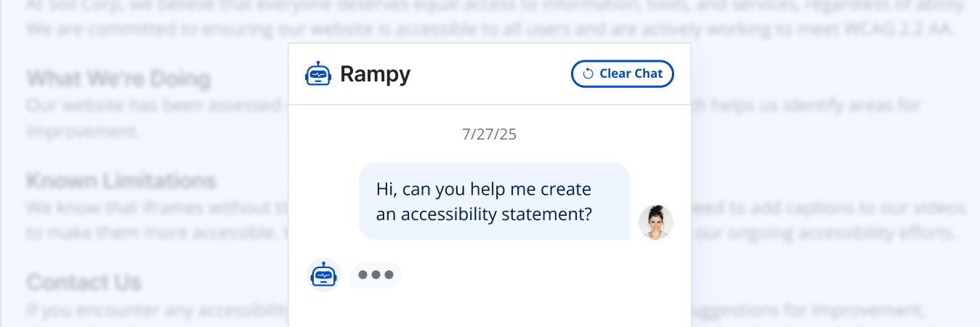Click the Rampy title text
Image resolution: width=980 pixels, height=327 pixels.
click(x=375, y=74)
